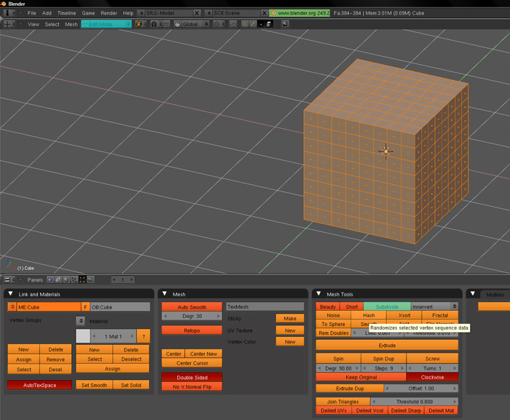This screenshot has width=510, height=420.
Task: Collapse the Link and Materials panel
Action: (x=10, y=293)
